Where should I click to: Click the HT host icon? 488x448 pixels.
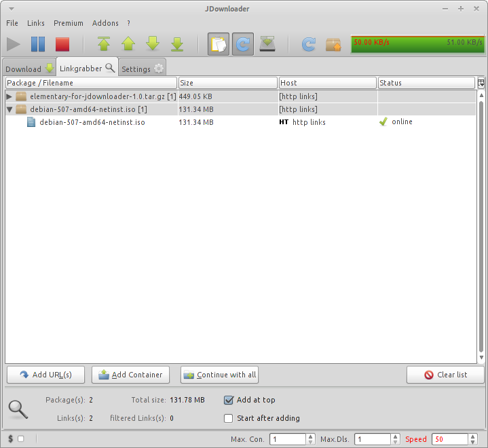[284, 122]
